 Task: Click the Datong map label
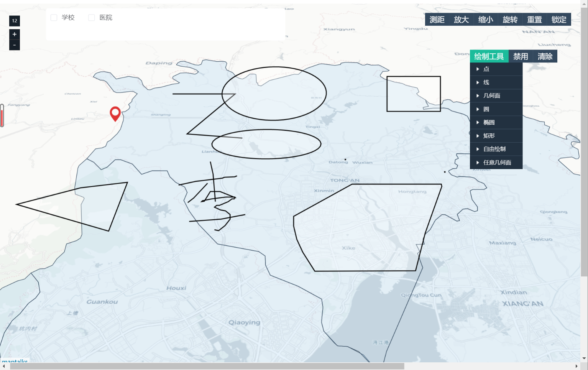(338, 162)
